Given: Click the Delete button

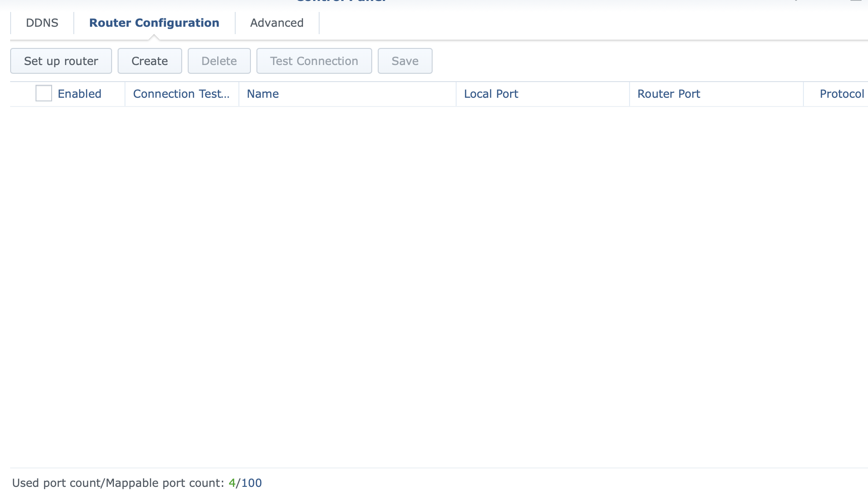Looking at the screenshot, I should pos(219,61).
